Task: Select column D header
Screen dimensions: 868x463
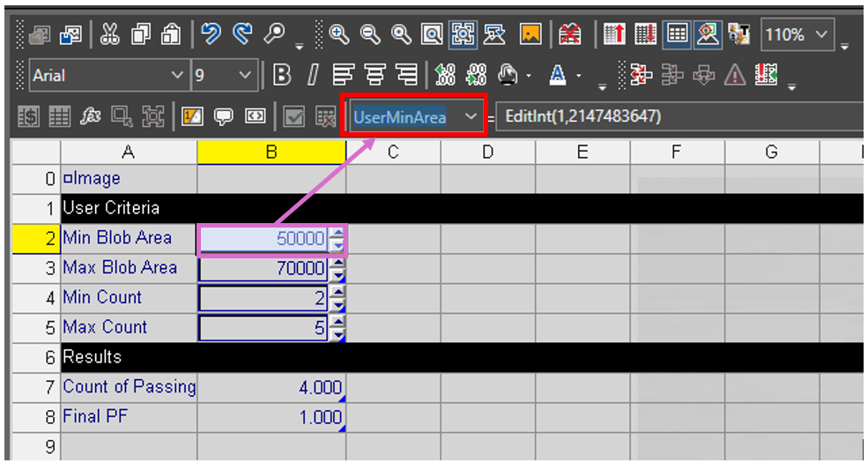Action: [x=487, y=153]
